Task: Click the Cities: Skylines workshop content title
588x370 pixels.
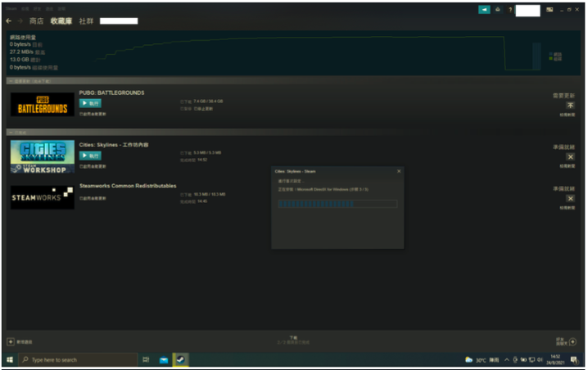Action: point(114,145)
